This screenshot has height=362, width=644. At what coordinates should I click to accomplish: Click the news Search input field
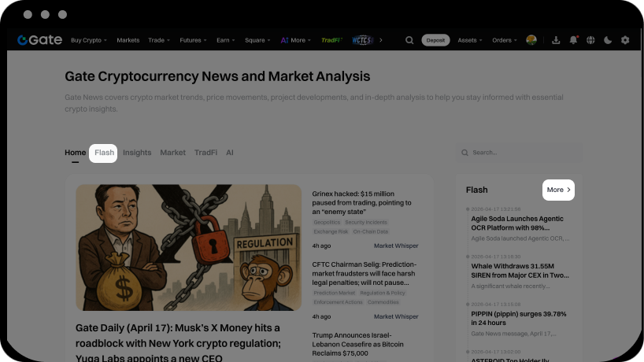coord(519,153)
